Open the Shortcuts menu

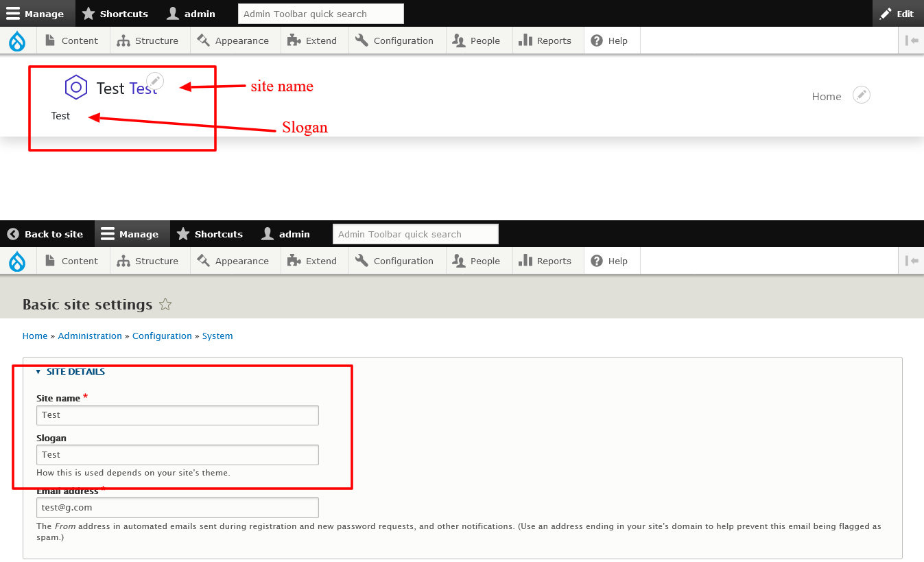(x=115, y=14)
